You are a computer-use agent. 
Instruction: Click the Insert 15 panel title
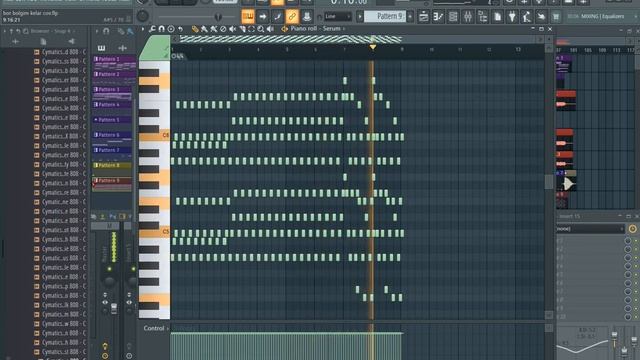click(x=571, y=216)
